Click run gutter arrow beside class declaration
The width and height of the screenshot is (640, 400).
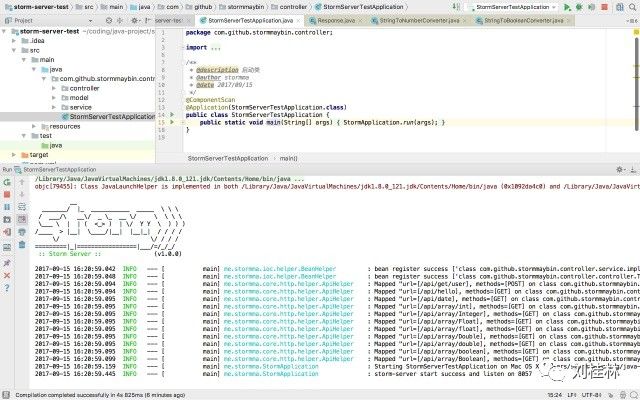[172, 115]
